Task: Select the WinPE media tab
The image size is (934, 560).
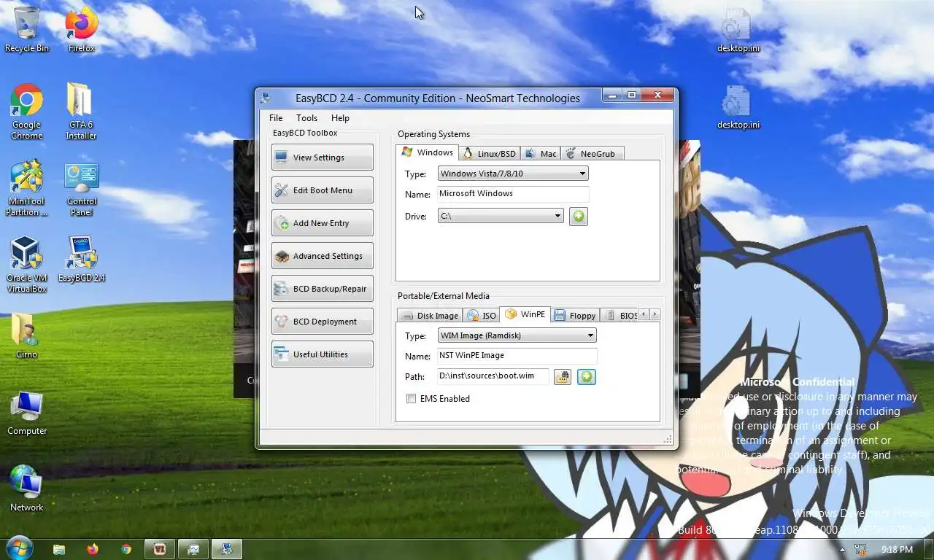Action: click(x=525, y=314)
